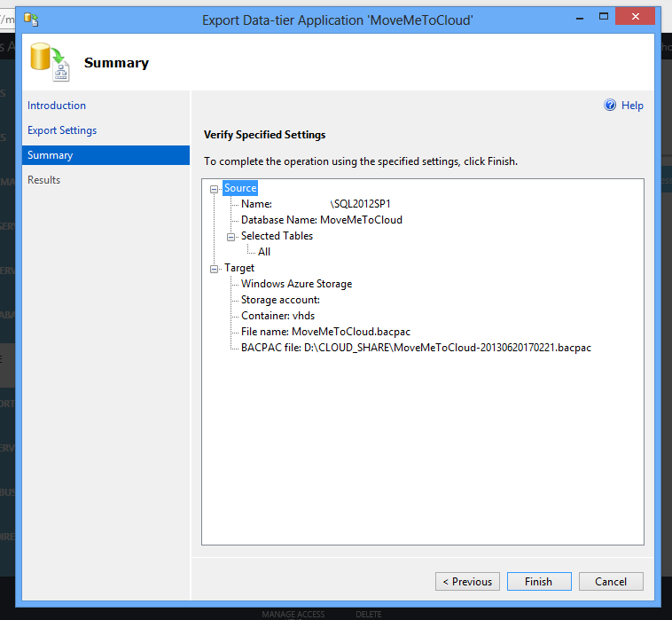This screenshot has width=672, height=620.
Task: Click the blue Help question mark icon
Action: pyautogui.click(x=610, y=106)
